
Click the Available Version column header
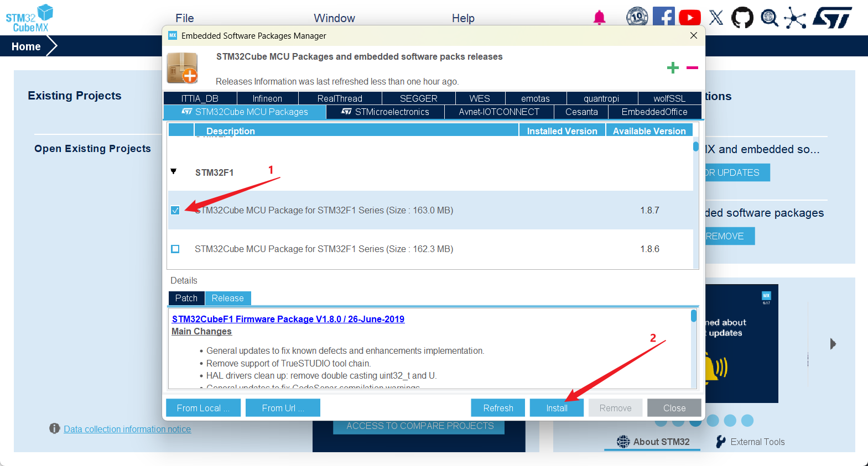649,130
